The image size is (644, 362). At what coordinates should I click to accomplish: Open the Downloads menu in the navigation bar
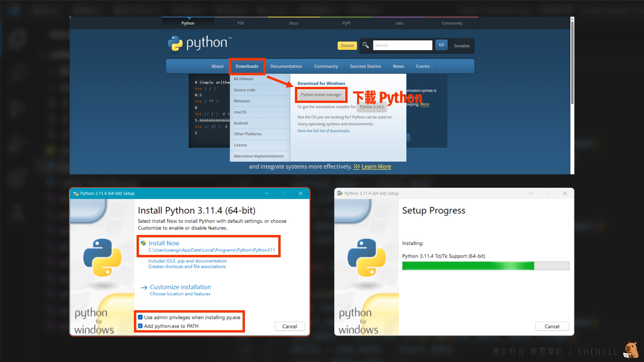pyautogui.click(x=247, y=66)
